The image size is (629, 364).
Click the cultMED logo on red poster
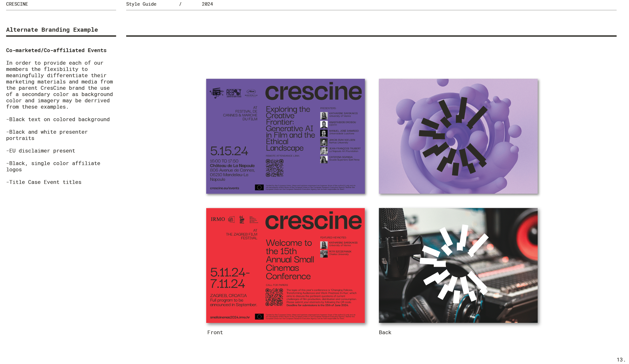pyautogui.click(x=231, y=220)
